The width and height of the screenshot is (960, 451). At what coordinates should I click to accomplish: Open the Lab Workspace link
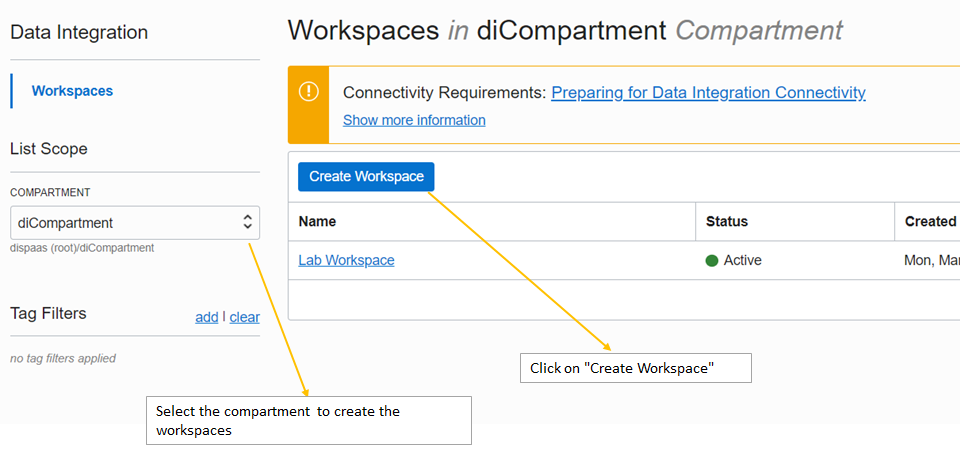pyautogui.click(x=346, y=260)
